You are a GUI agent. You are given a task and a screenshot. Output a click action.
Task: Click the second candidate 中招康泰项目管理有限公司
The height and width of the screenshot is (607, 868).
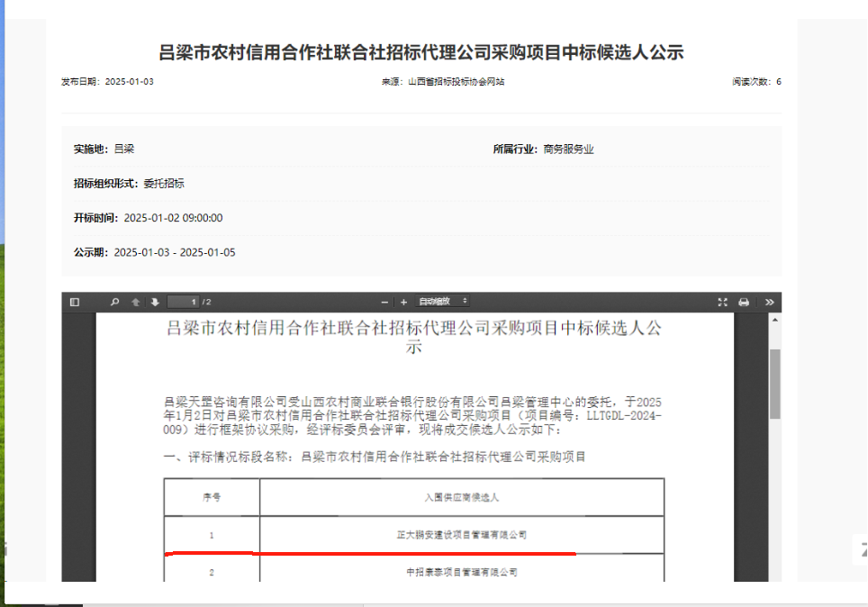pos(461,572)
